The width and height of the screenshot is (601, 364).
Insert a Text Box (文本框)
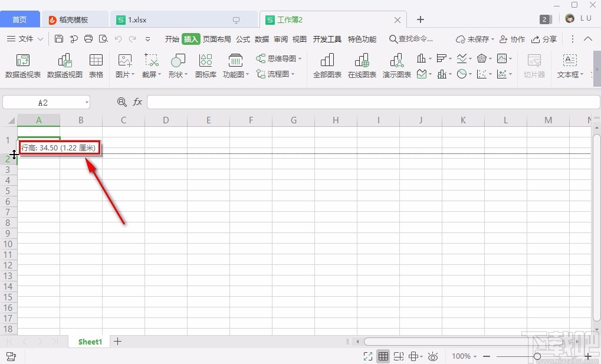(568, 65)
